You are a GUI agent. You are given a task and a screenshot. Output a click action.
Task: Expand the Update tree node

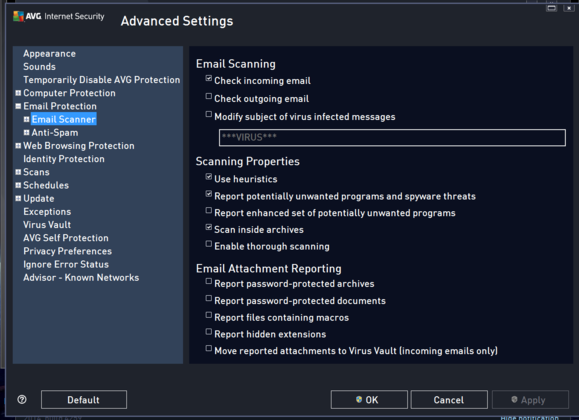point(18,199)
